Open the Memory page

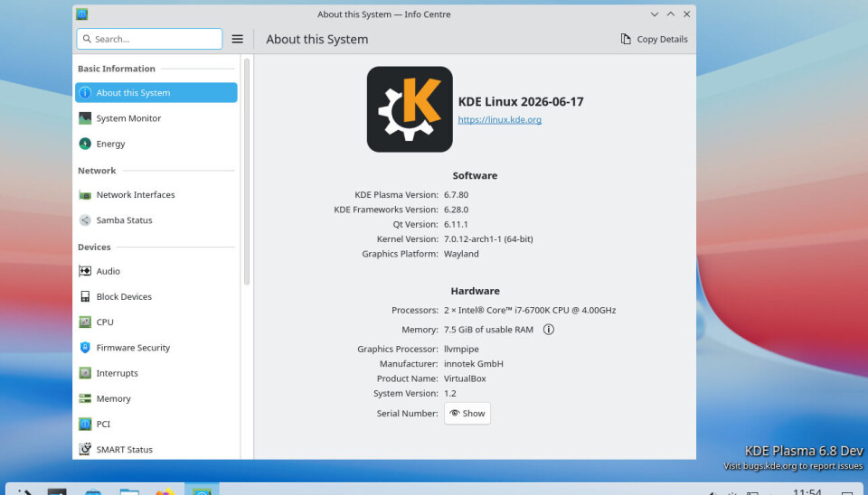pyautogui.click(x=156, y=398)
